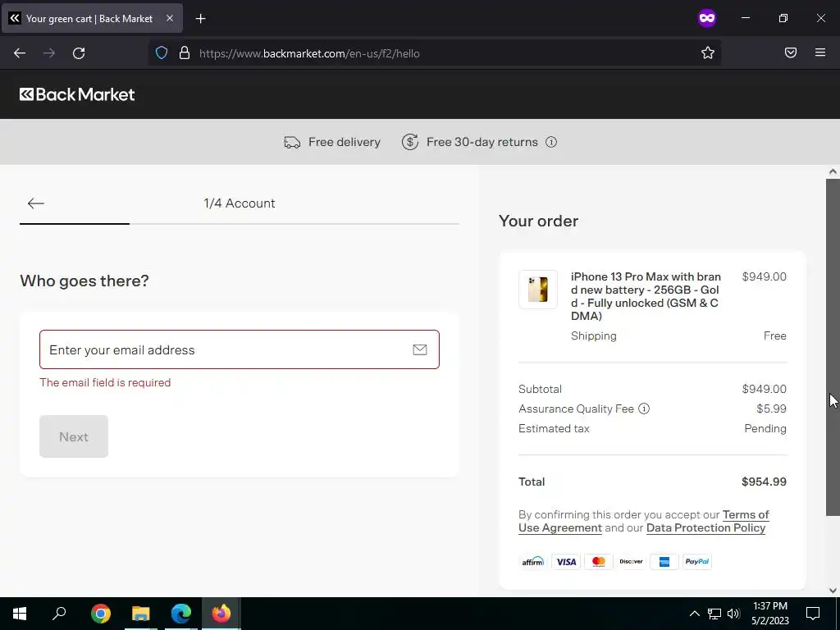Click the URL address bar
This screenshot has height=630, width=840.
point(434,53)
